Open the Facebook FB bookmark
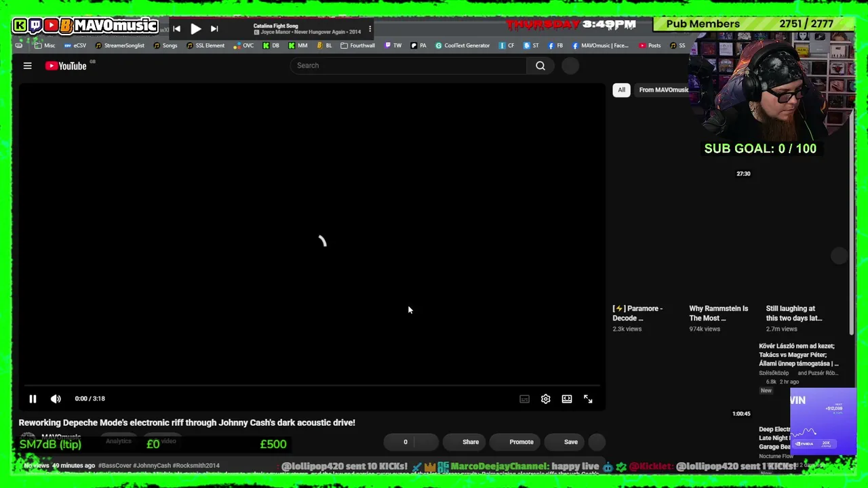The image size is (868, 488). coord(555,45)
